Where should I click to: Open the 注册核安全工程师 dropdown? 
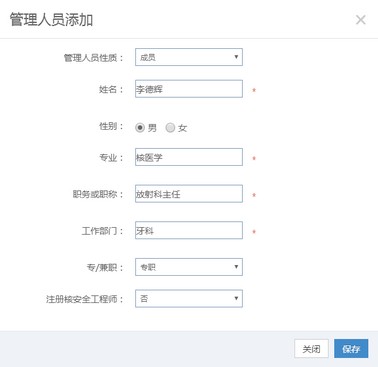click(x=189, y=298)
